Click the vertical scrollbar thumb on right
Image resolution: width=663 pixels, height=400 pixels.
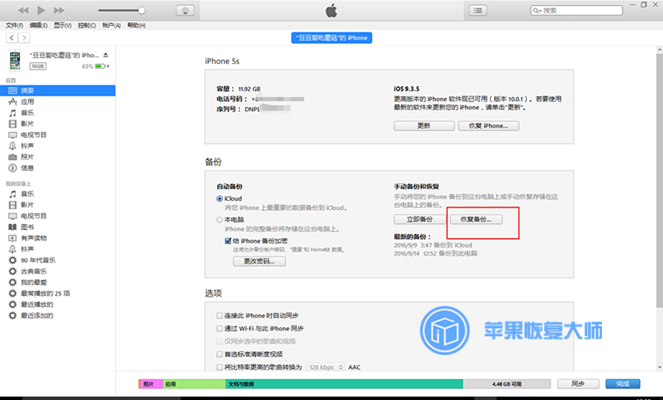click(659, 180)
